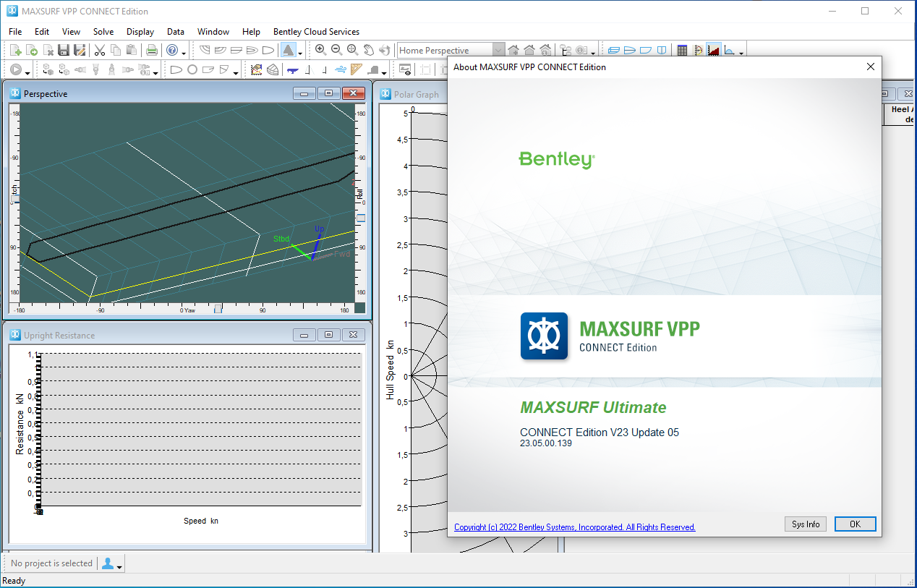Close the About MAXSURF VPP dialog
Viewport: 917px width, 588px height.
click(x=871, y=67)
